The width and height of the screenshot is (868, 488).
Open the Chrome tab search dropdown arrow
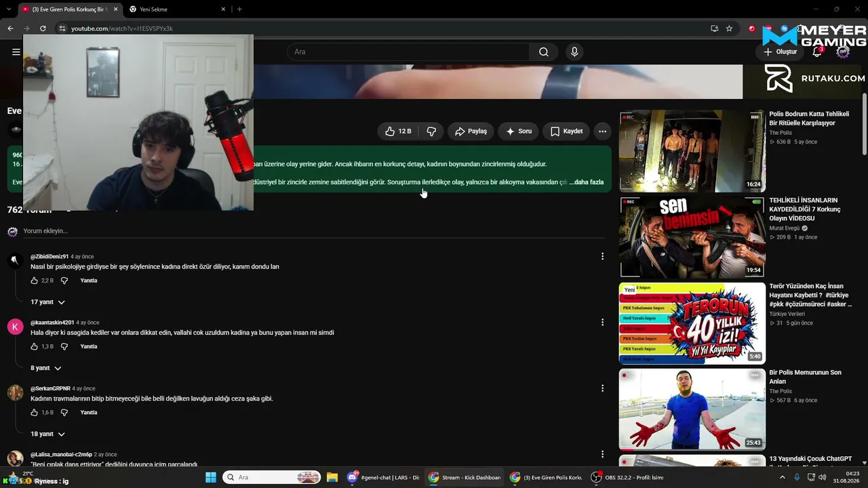click(x=10, y=9)
